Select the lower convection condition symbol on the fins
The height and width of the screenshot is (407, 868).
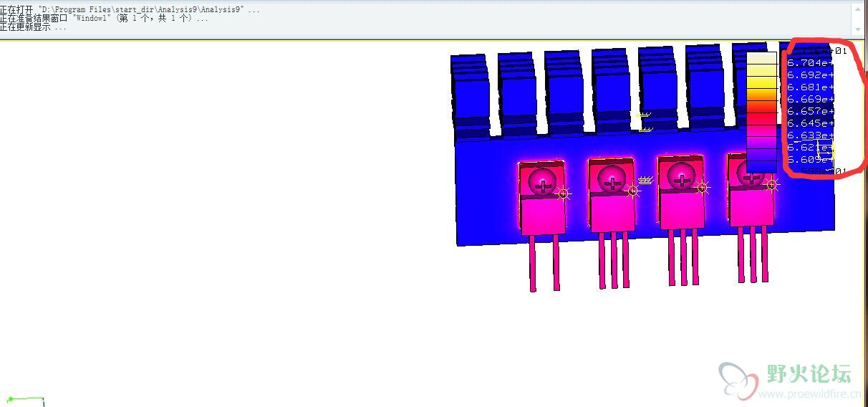click(645, 128)
